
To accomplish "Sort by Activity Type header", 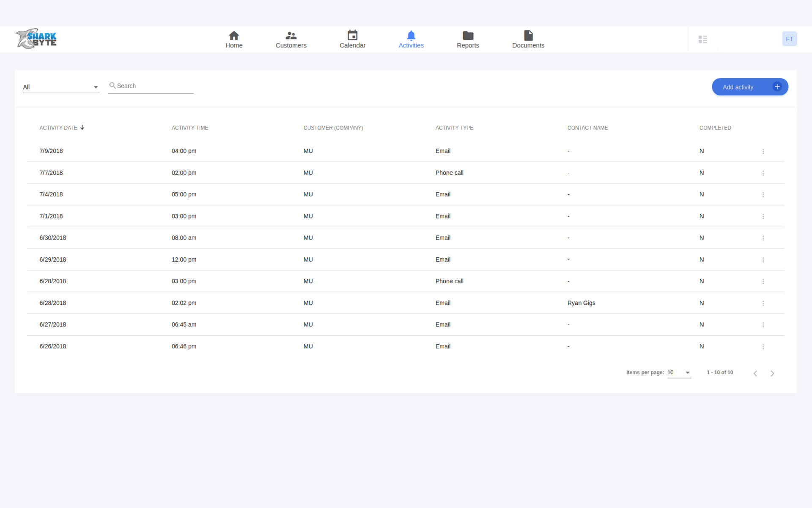I will (454, 128).
